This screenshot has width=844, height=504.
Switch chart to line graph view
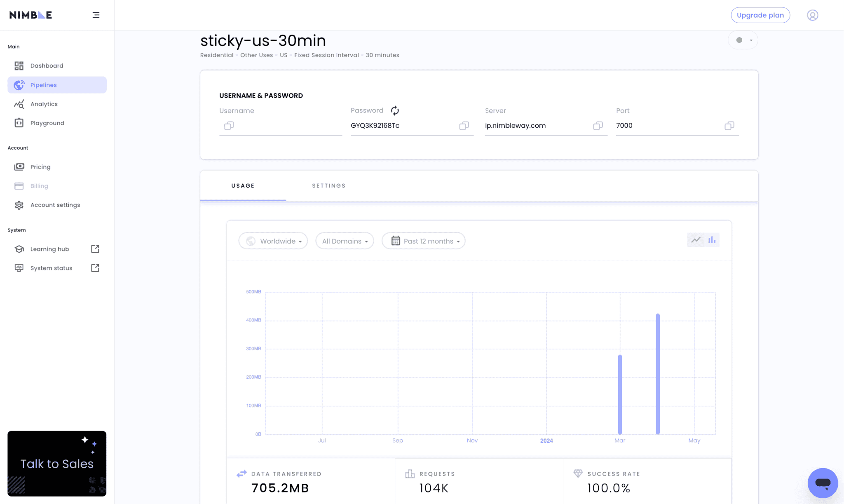pos(696,240)
